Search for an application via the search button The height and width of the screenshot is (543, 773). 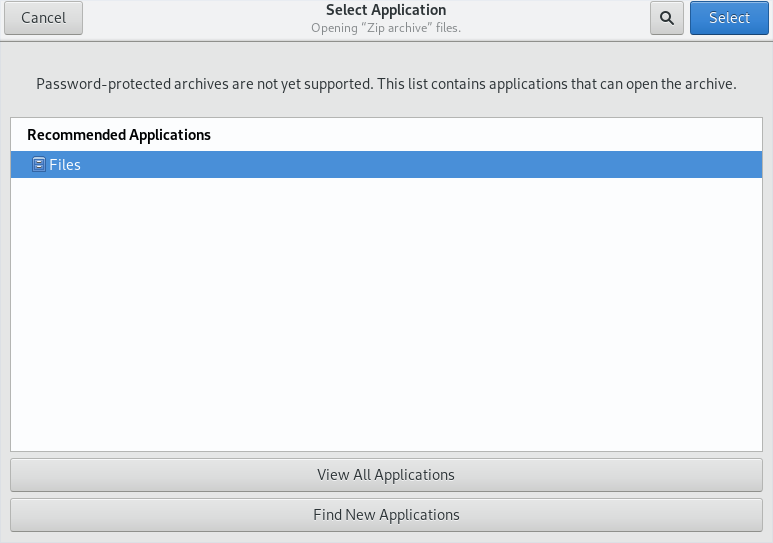[x=667, y=18]
